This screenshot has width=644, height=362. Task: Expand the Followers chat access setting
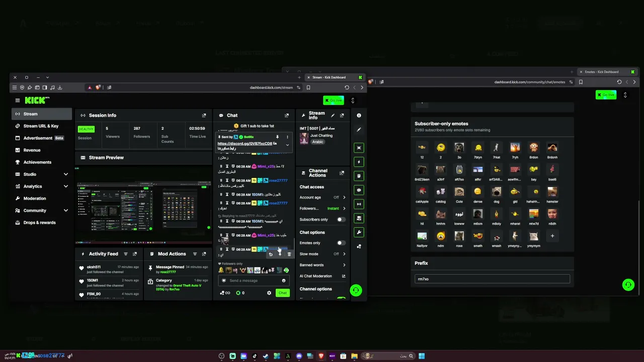[323, 209]
